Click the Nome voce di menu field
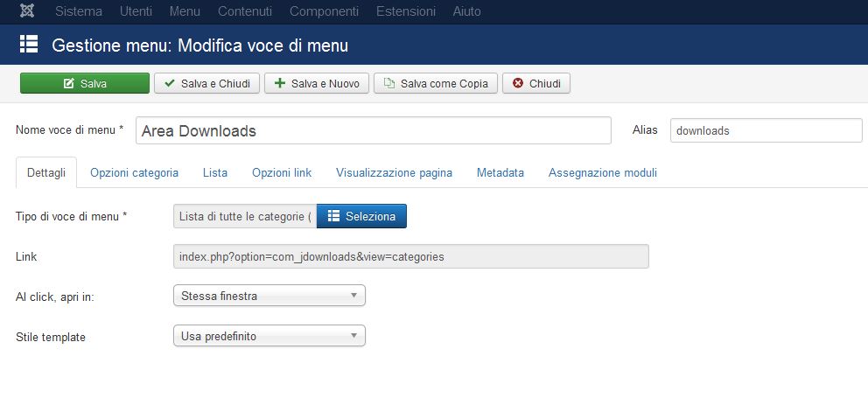The height and width of the screenshot is (419, 868). coord(373,130)
